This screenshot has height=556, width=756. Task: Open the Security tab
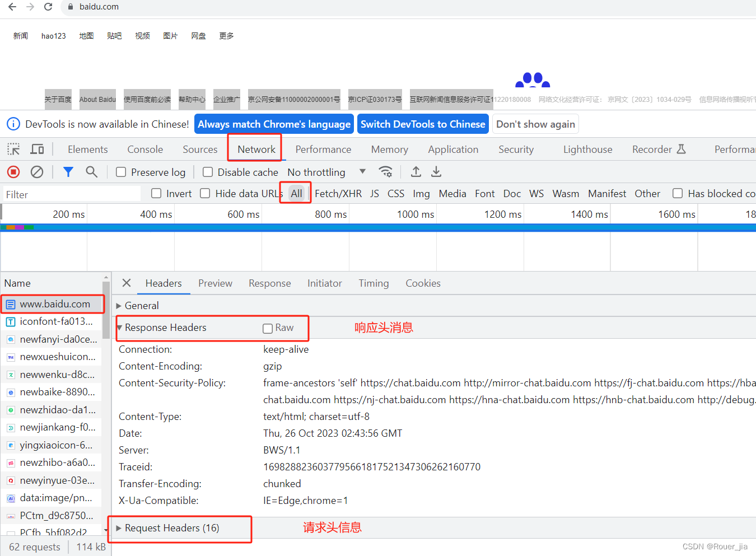[x=516, y=149]
